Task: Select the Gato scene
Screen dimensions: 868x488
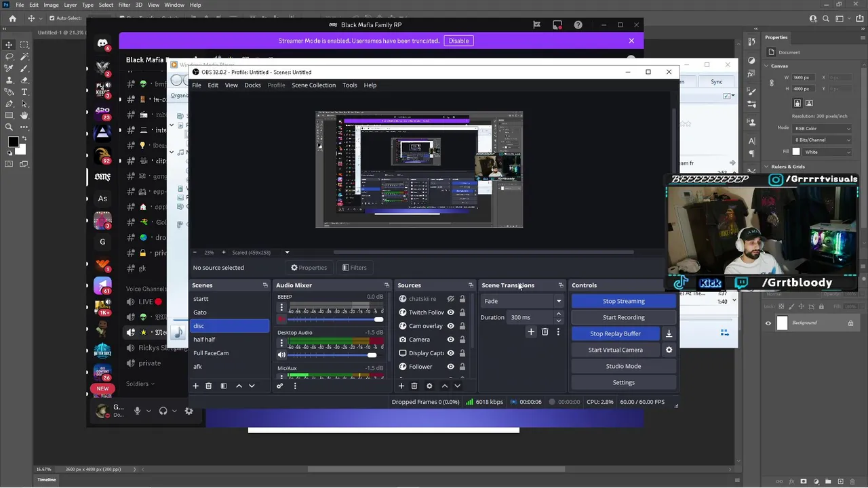Action: tap(230, 312)
